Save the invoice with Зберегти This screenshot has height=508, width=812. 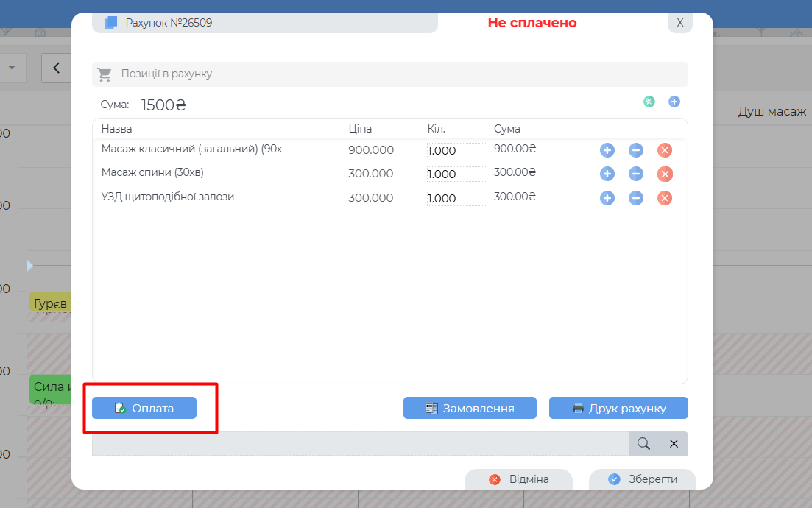click(643, 479)
